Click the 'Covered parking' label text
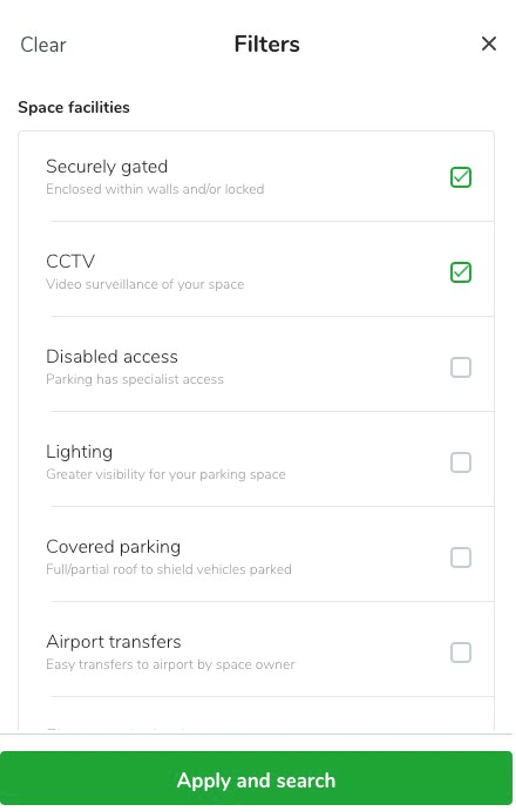 point(113,547)
